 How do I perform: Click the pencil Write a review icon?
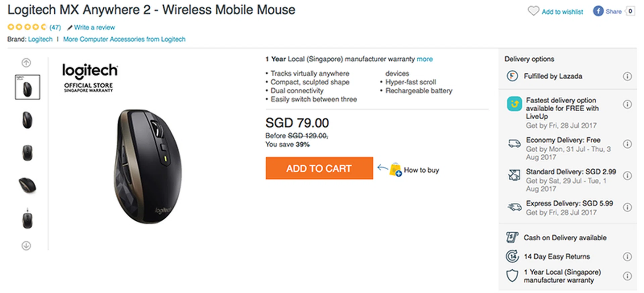click(70, 27)
